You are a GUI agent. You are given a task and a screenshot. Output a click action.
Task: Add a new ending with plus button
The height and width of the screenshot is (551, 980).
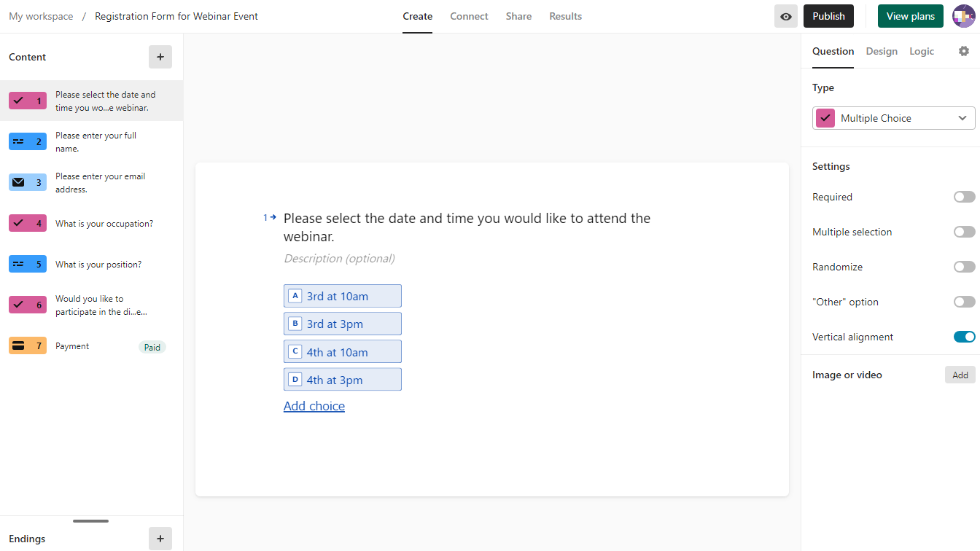click(x=160, y=539)
